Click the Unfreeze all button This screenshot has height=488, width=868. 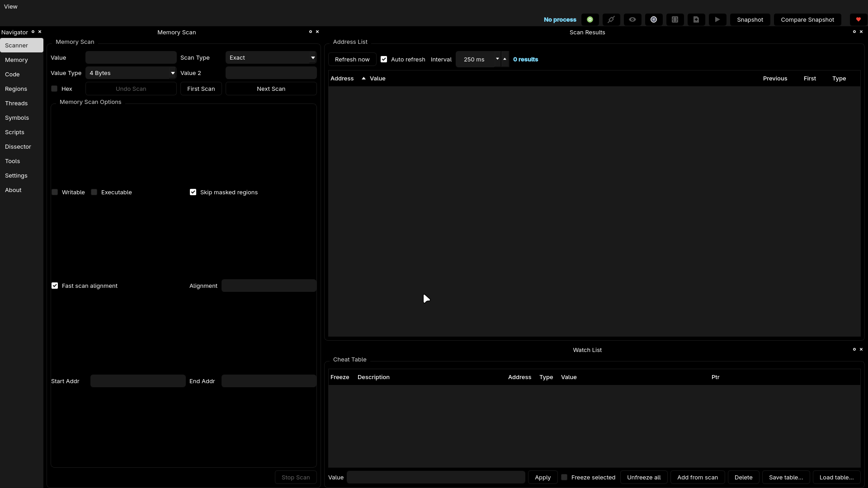pos(644,477)
